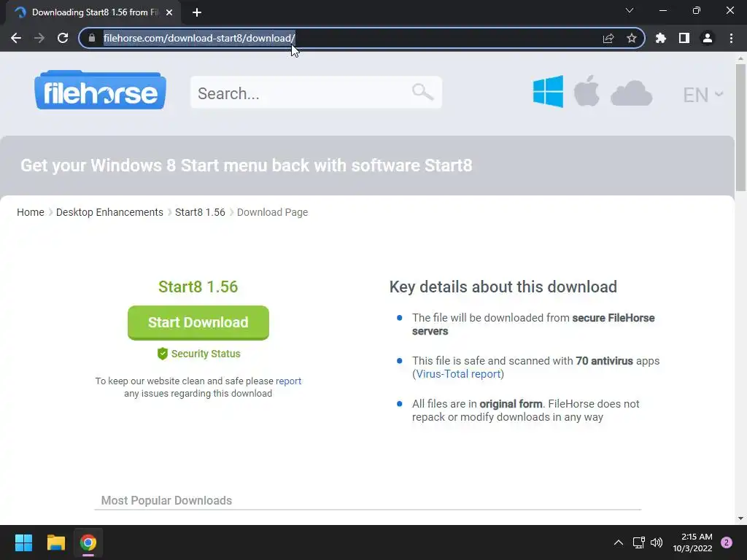
Task: Bookmark this tab with star icon
Action: point(632,38)
